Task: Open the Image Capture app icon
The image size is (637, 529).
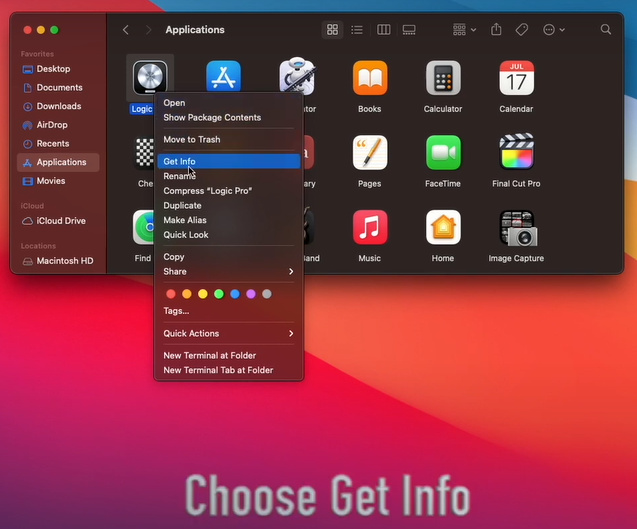Action: (518, 228)
